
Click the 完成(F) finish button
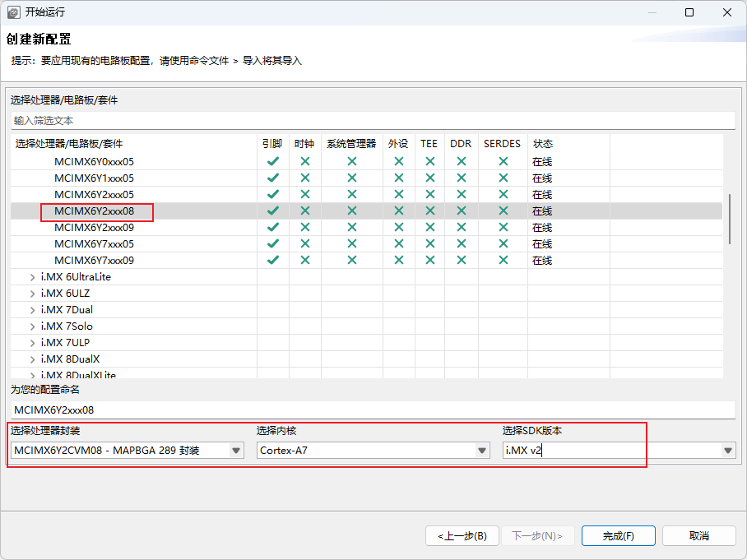click(x=618, y=536)
